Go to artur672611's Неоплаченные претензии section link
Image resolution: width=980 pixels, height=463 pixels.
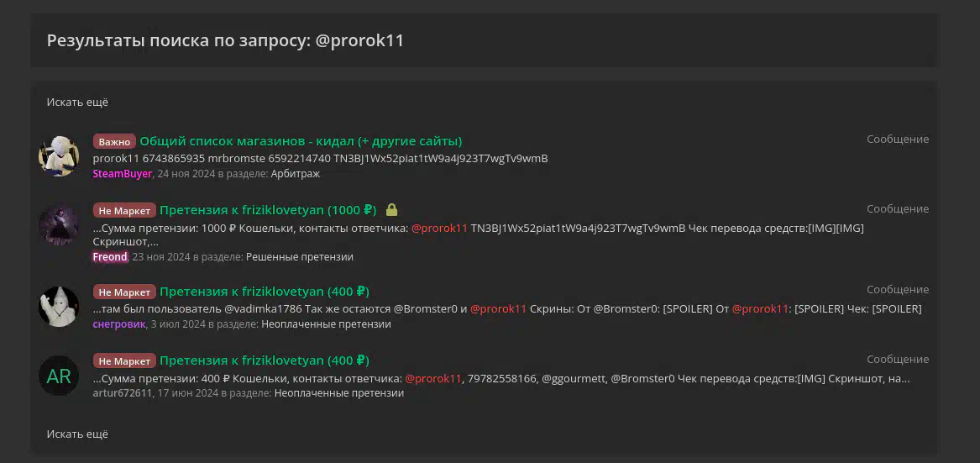click(x=338, y=393)
